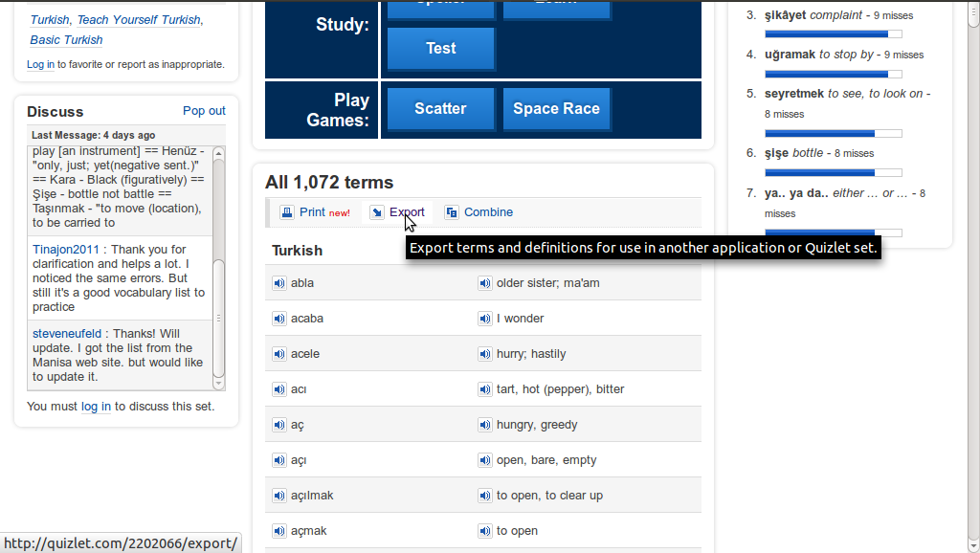
Task: Play audio for the term "açmak"
Action: (x=278, y=530)
